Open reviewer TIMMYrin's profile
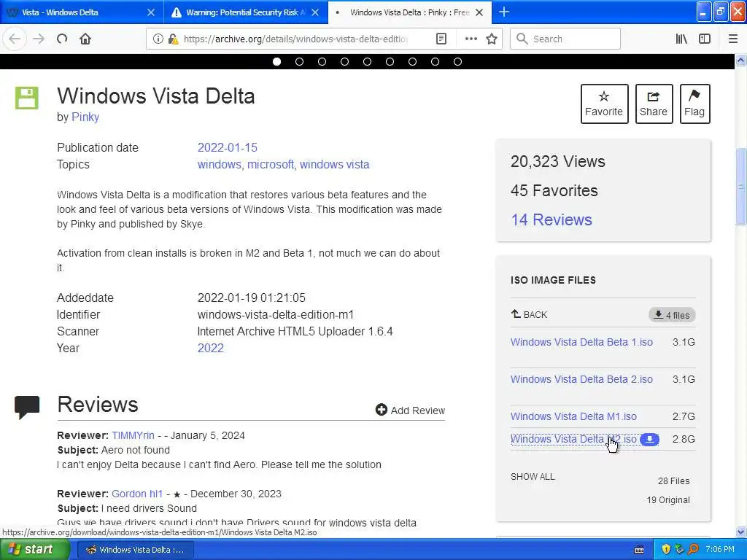Screen dimensions: 747x560 coord(133,435)
